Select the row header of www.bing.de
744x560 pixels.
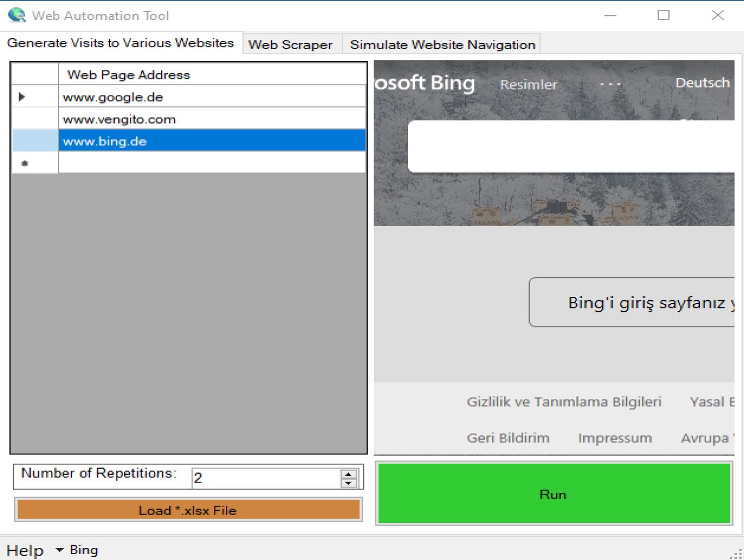point(35,141)
